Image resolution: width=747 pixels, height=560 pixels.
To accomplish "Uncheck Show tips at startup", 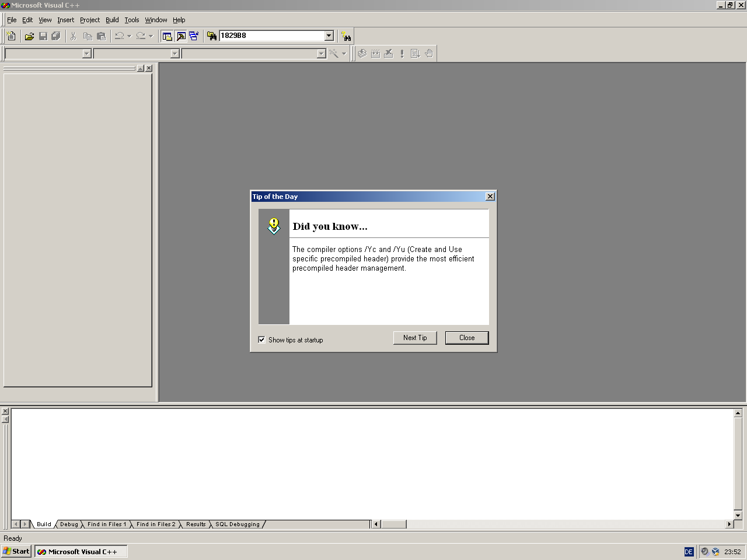I will pos(261,339).
